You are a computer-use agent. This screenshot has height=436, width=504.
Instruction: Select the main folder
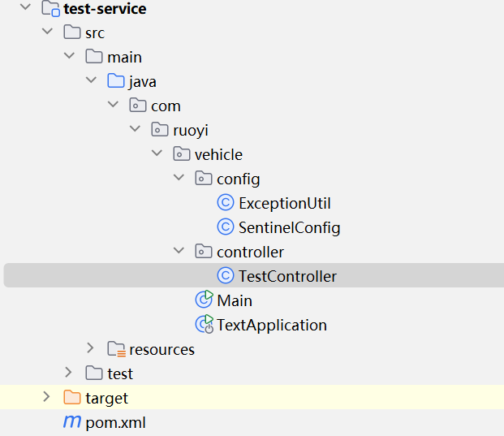click(124, 57)
